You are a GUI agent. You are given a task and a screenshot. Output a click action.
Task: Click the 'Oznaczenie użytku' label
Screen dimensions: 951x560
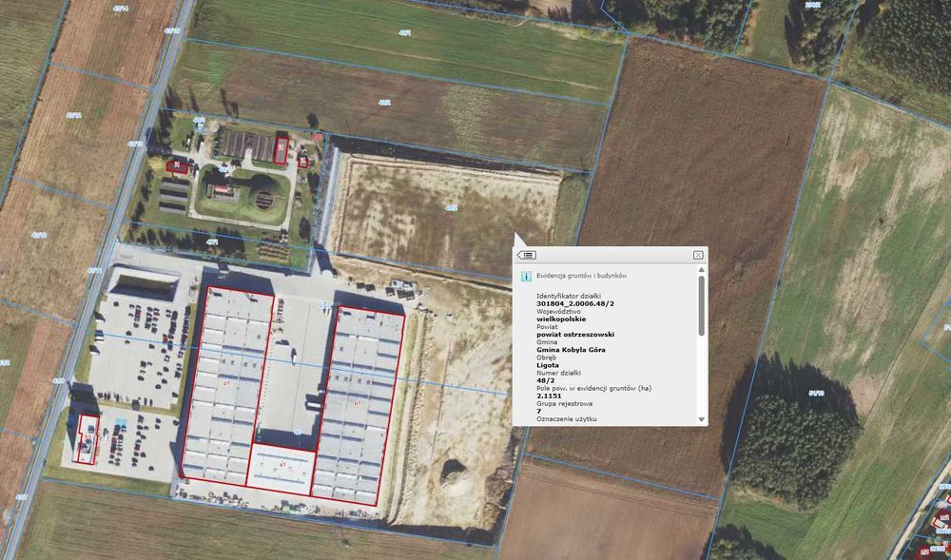tap(567, 418)
